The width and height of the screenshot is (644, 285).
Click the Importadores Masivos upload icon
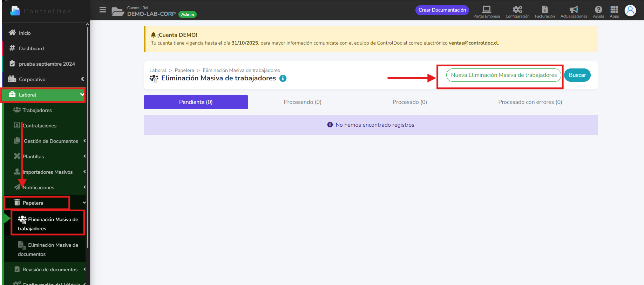click(17, 171)
